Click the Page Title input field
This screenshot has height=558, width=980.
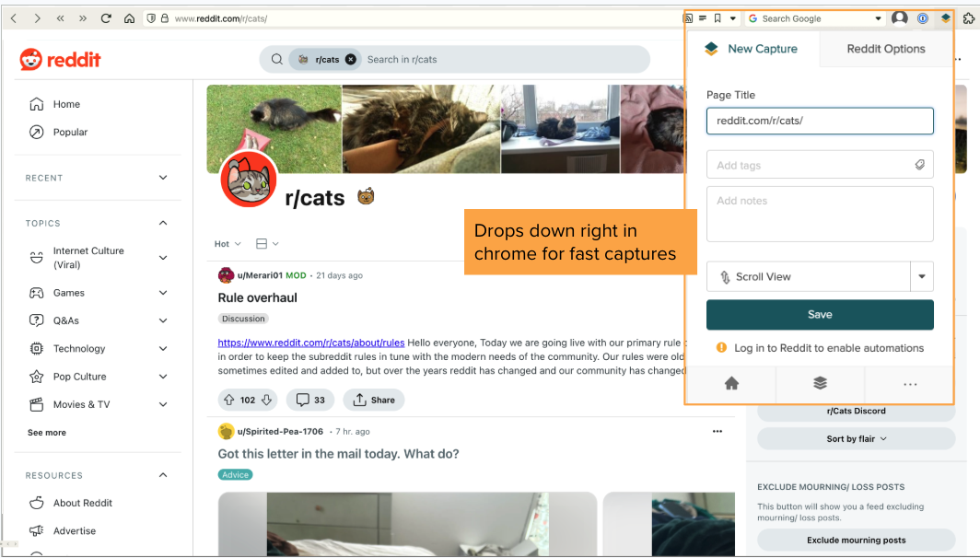[x=820, y=121]
